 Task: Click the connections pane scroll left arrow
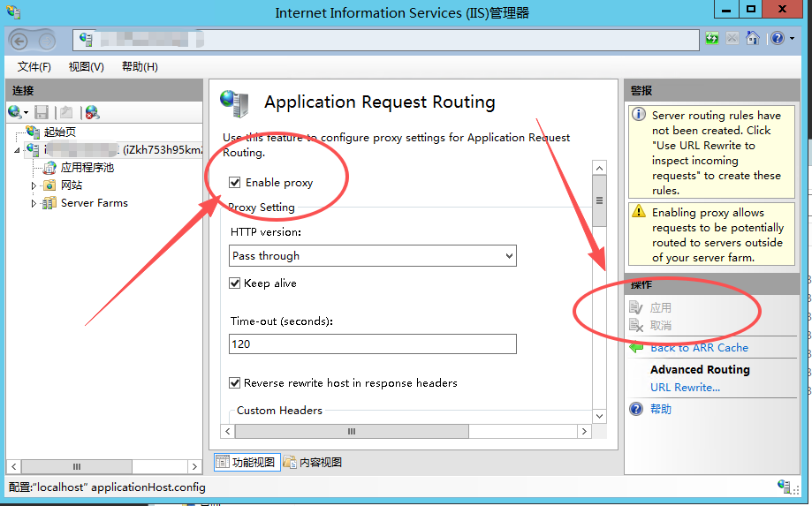tap(14, 466)
